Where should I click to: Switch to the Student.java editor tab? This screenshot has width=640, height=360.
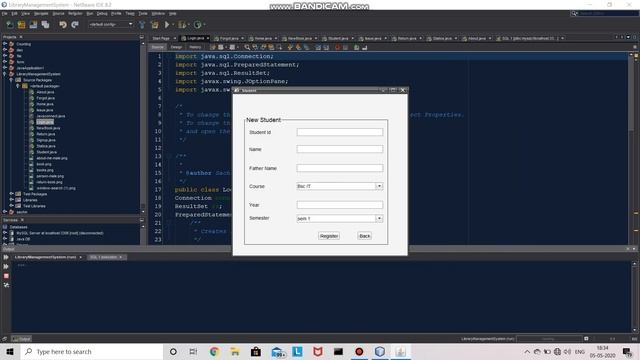click(x=338, y=38)
